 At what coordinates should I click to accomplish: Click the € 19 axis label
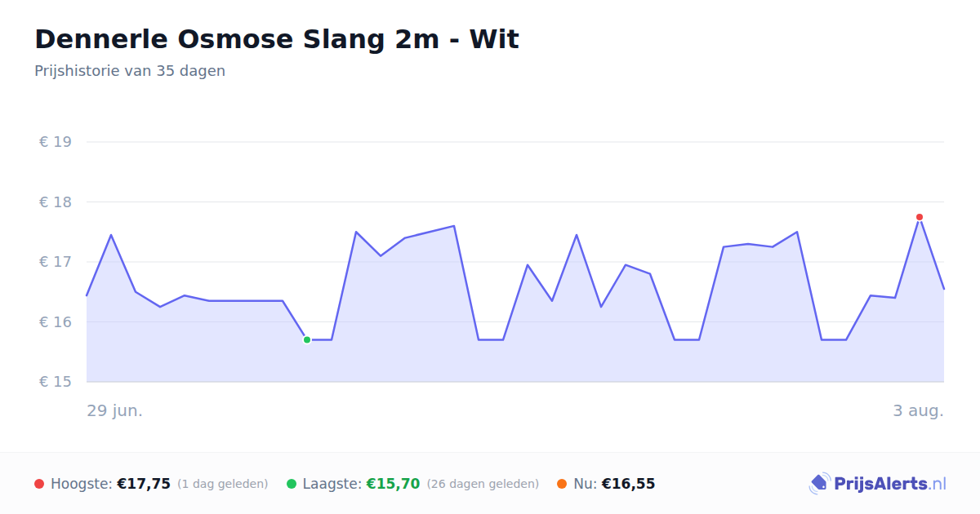(56, 142)
